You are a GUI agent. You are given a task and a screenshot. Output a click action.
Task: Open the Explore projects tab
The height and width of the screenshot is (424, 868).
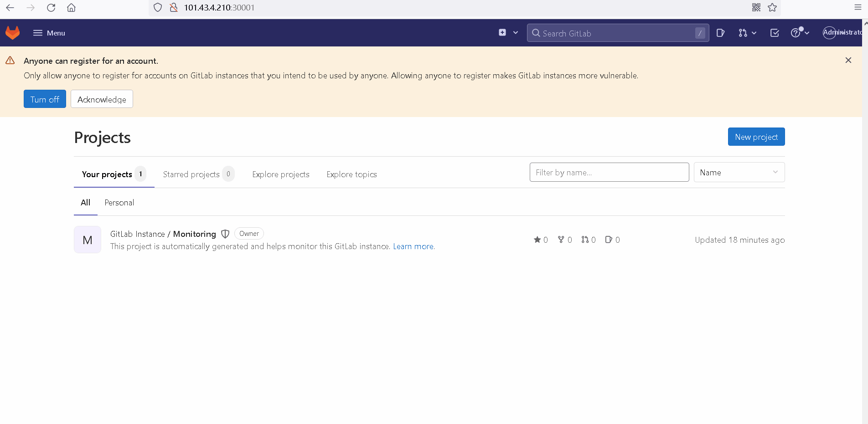[281, 174]
